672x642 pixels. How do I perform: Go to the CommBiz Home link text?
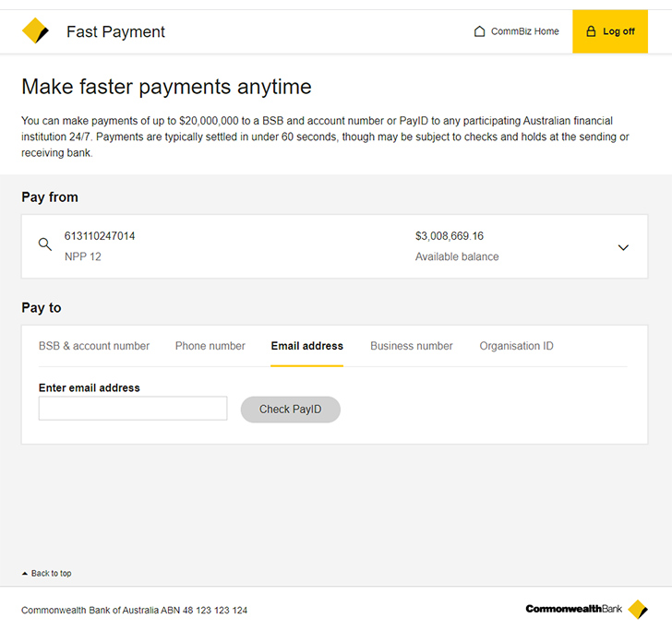[x=524, y=31]
